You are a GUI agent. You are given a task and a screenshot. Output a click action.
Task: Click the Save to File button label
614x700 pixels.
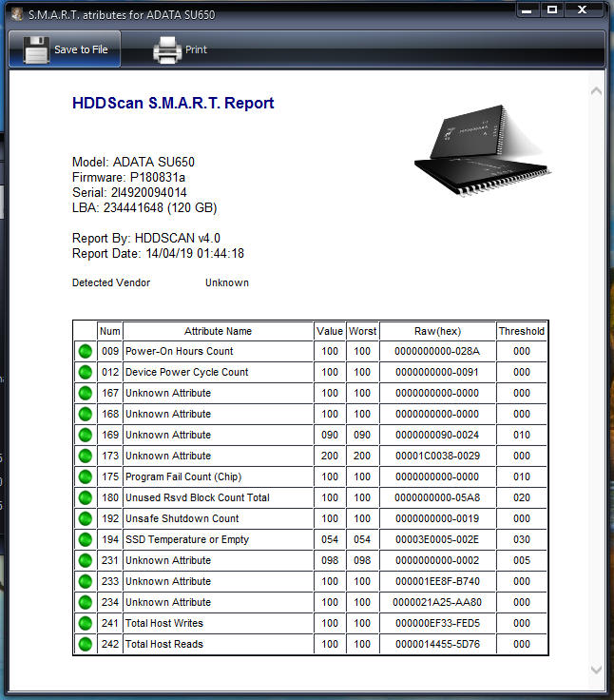(x=81, y=49)
